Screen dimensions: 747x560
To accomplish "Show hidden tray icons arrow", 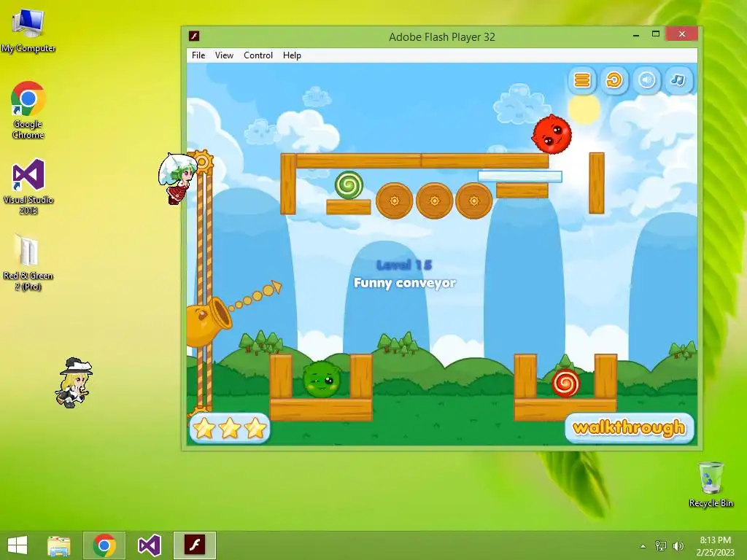I will pyautogui.click(x=643, y=546).
